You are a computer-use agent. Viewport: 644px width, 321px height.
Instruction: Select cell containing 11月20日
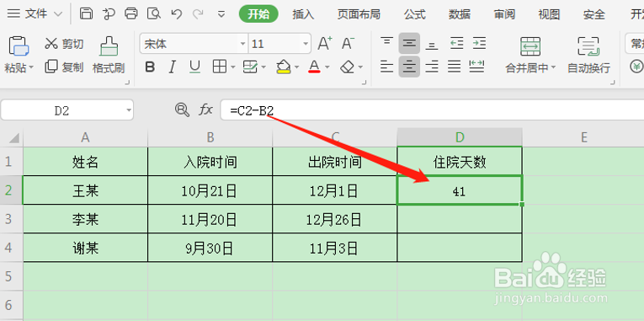point(210,220)
